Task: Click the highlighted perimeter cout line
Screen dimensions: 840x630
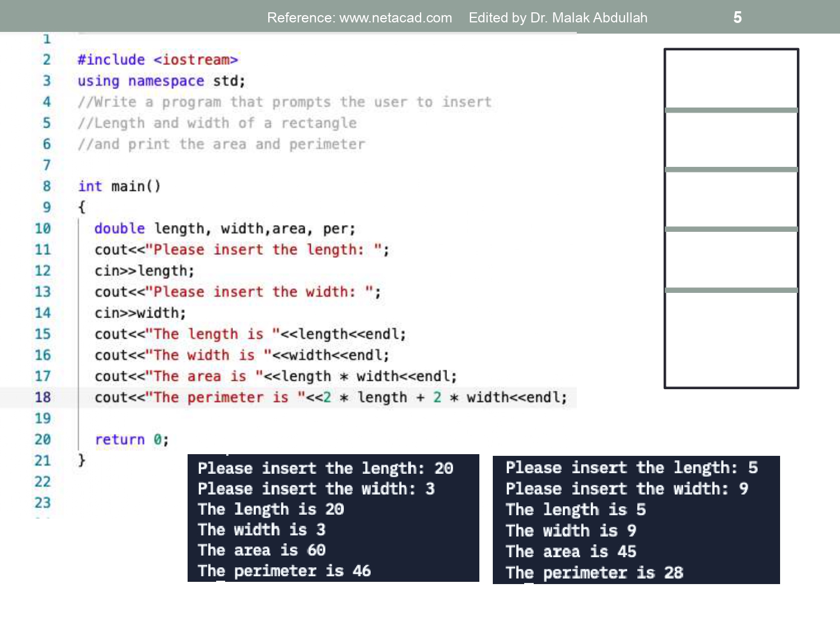Action: coord(330,398)
